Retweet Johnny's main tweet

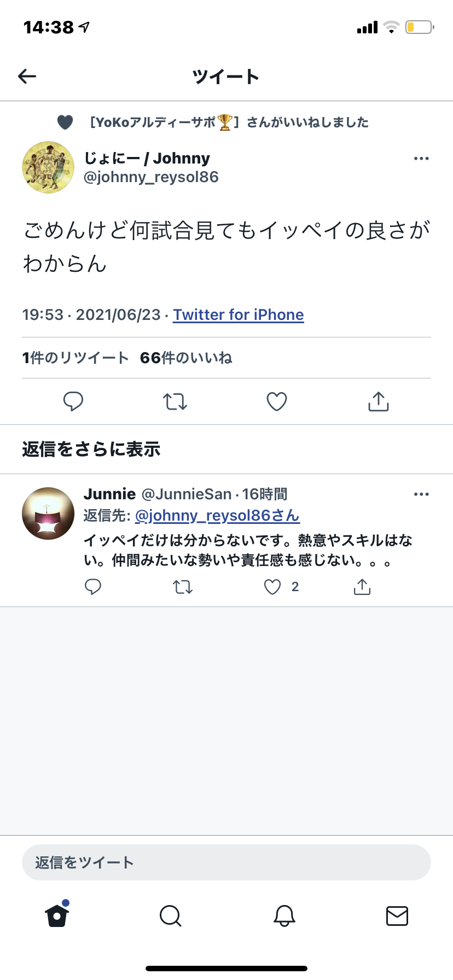tap(175, 401)
